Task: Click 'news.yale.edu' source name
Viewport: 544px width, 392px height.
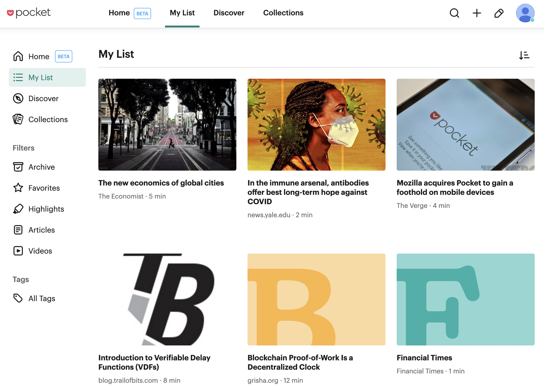Action: coord(269,215)
